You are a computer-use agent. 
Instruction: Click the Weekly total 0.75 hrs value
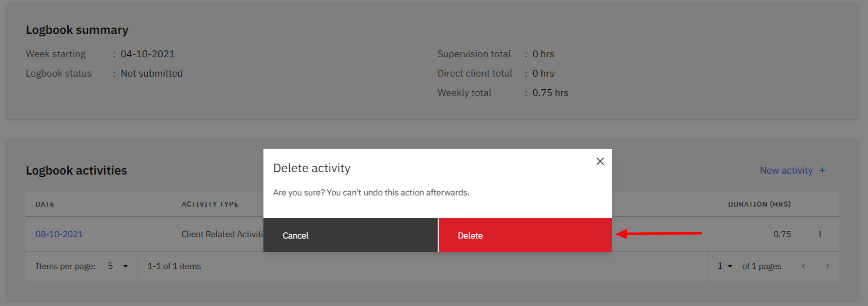[550, 93]
